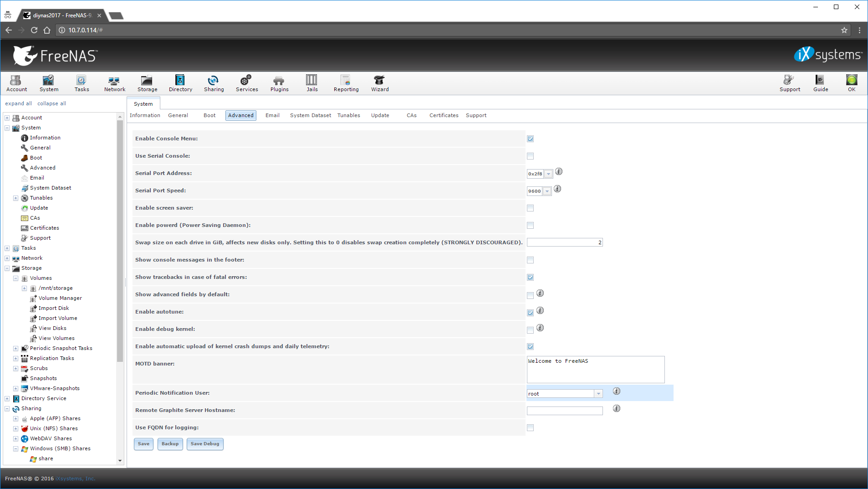This screenshot has width=868, height=489.
Task: Open the Support toolbar icon
Action: [x=790, y=83]
